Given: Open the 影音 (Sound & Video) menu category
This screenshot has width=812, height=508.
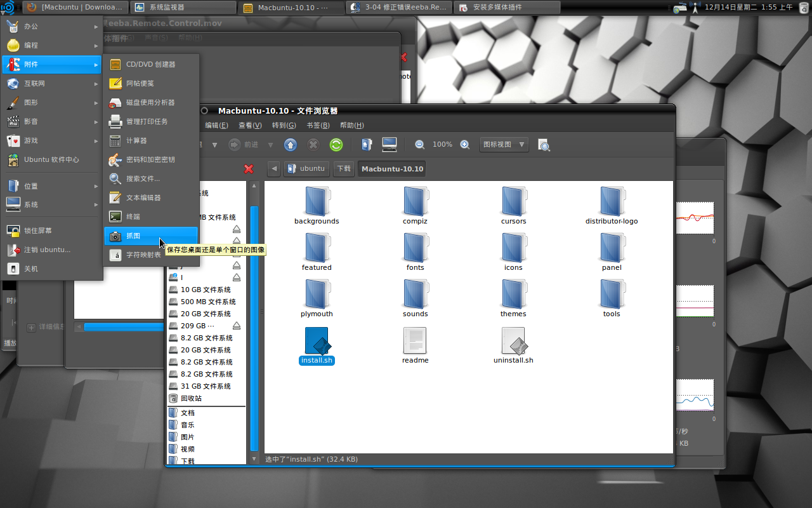Looking at the screenshot, I should (52, 121).
